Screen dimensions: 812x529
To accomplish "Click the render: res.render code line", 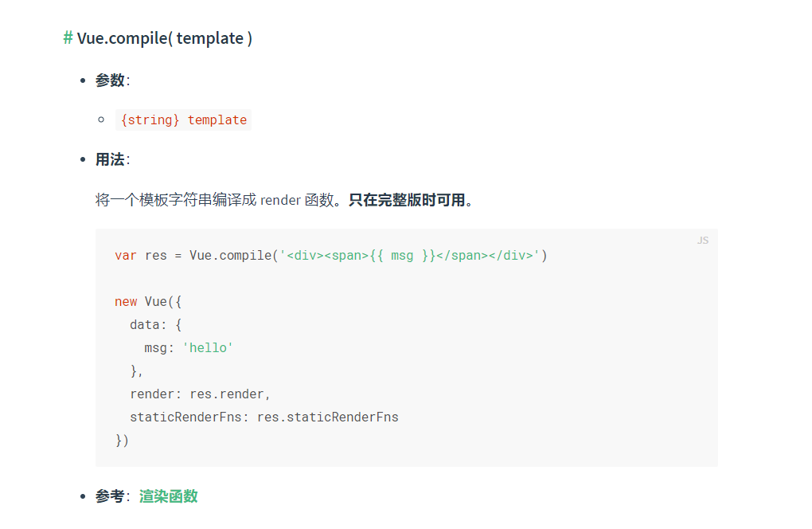I will click(x=201, y=394).
